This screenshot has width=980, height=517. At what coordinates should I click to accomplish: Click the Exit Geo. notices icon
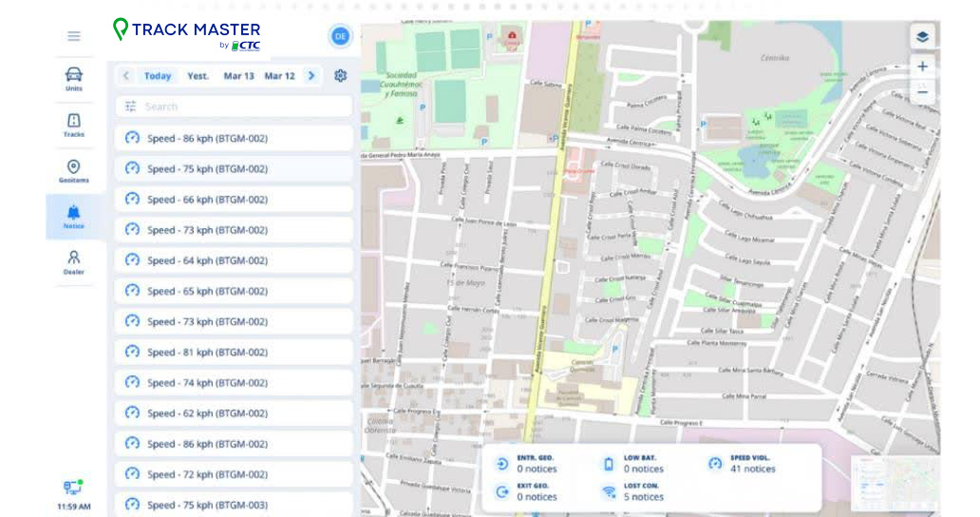[x=502, y=492]
